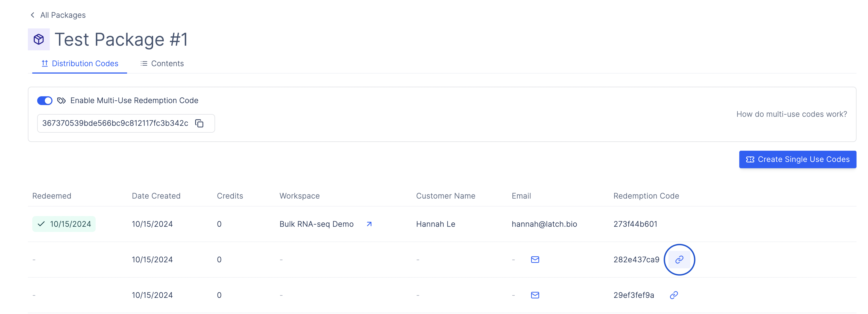Click the package box icon beside title

click(x=39, y=39)
